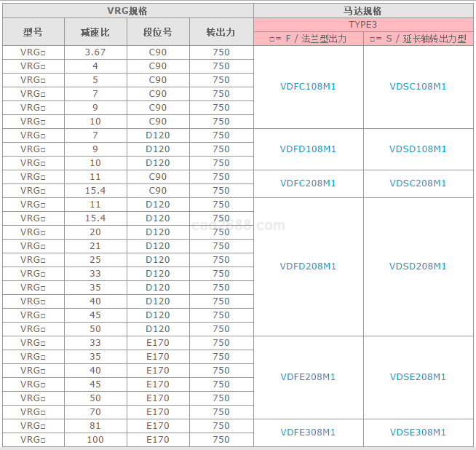Click the VDSD108M1 link

click(x=418, y=149)
